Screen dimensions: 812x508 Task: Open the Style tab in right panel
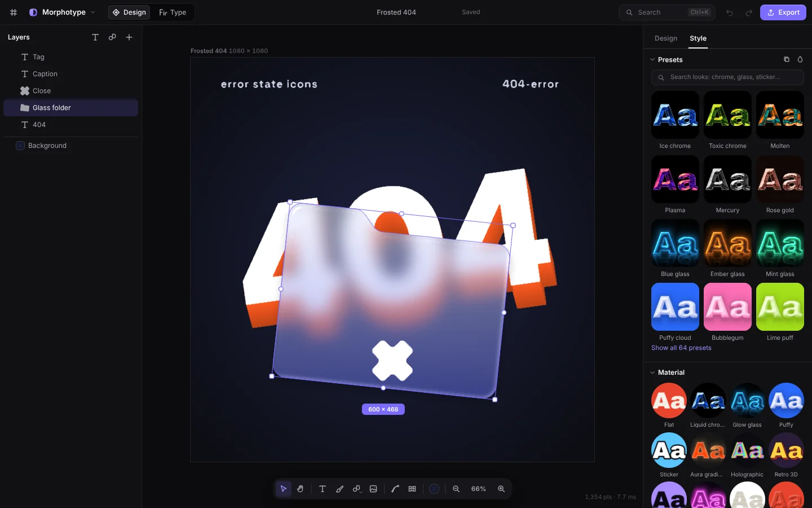698,38
